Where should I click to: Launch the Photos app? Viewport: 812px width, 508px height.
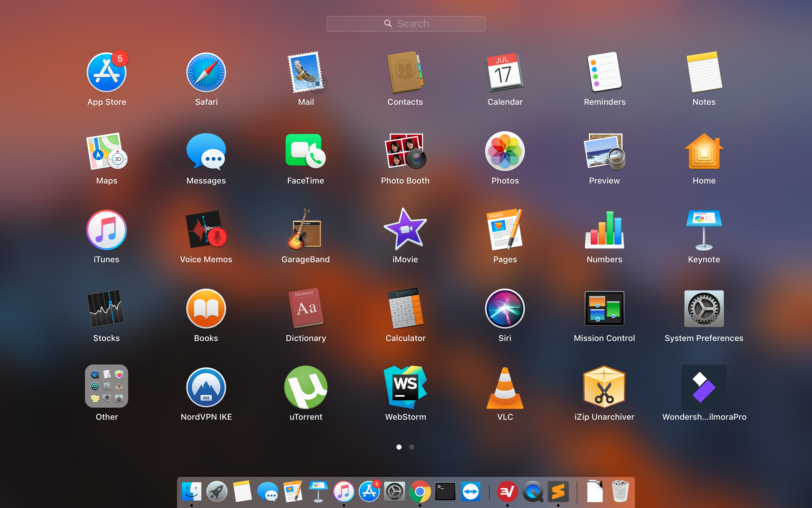(505, 151)
